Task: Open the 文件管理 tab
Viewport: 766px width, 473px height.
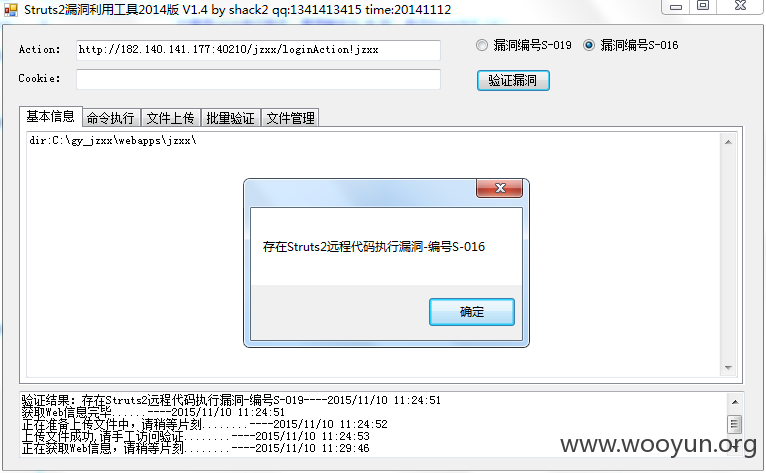Action: point(290,118)
